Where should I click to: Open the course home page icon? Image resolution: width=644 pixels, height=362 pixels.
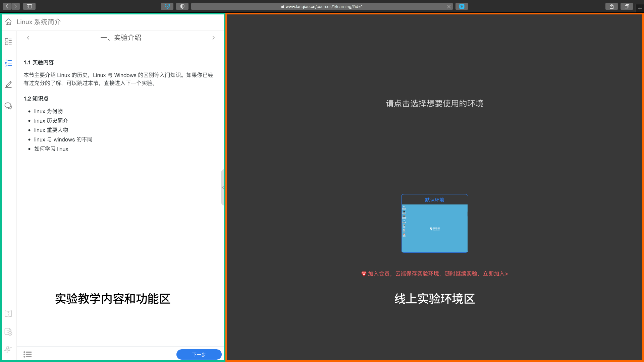tap(8, 22)
